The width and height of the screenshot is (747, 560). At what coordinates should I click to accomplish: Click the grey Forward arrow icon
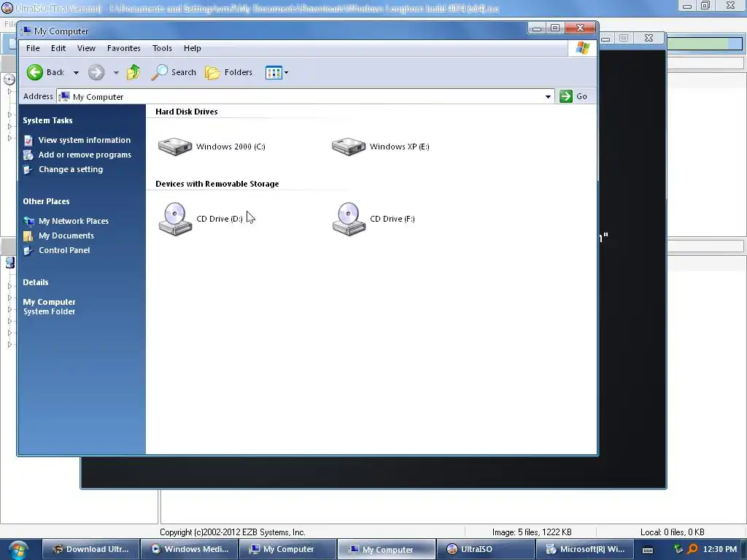[x=96, y=72]
